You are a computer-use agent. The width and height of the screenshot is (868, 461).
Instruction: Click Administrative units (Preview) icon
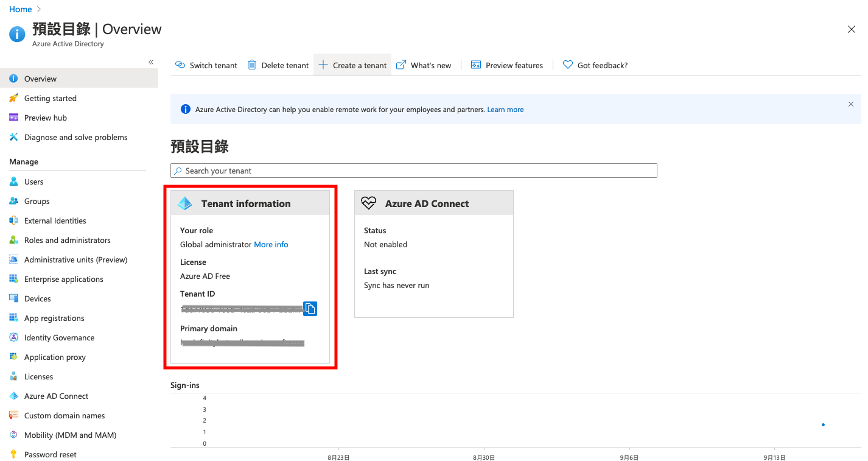[x=13, y=259]
